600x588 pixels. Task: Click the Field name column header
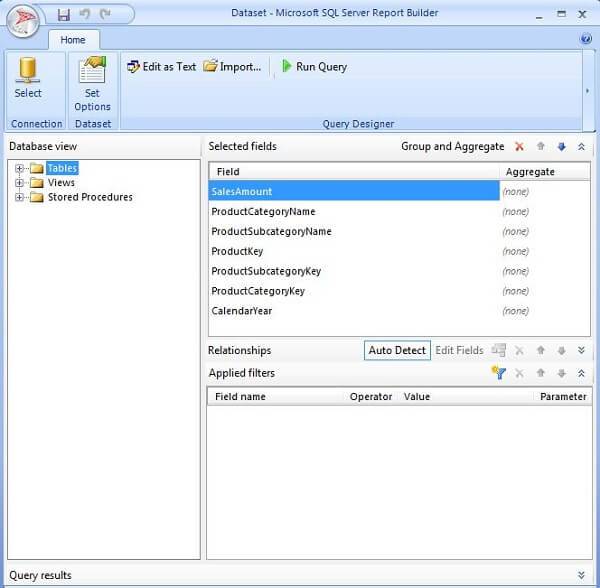click(x=276, y=397)
